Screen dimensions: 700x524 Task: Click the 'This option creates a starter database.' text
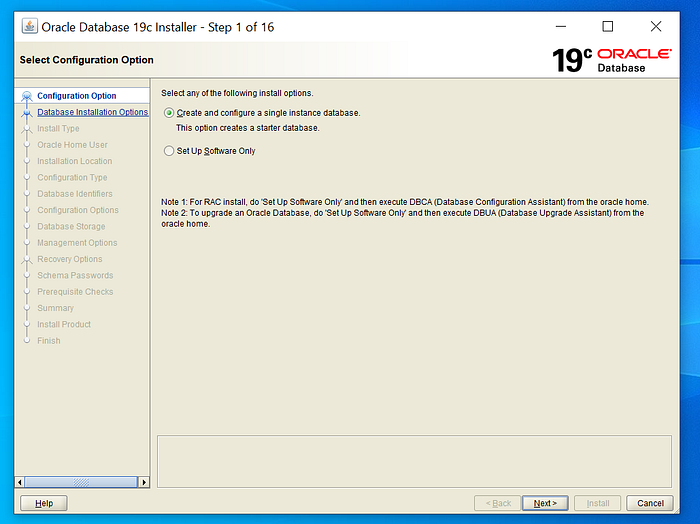click(248, 128)
